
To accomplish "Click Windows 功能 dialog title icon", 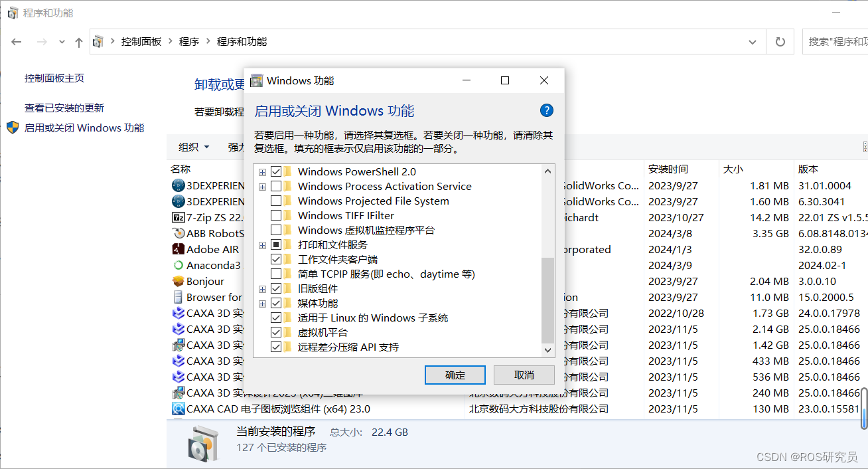I will tap(256, 80).
